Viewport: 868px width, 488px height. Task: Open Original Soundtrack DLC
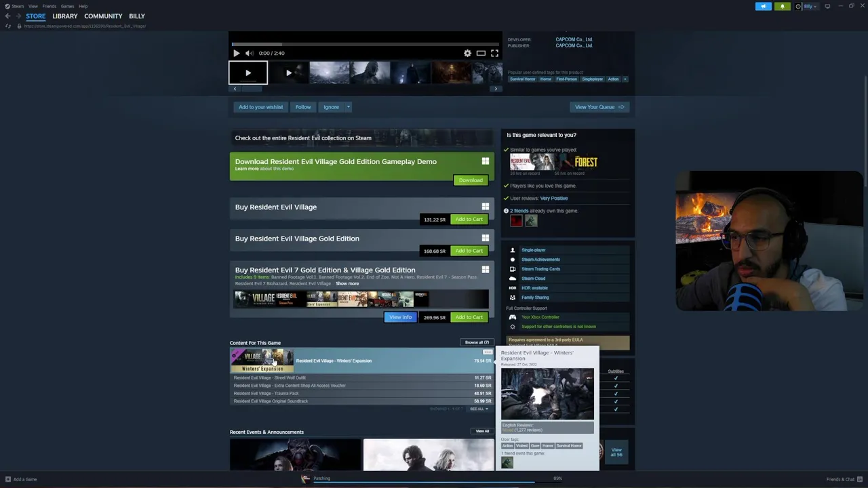click(x=361, y=401)
